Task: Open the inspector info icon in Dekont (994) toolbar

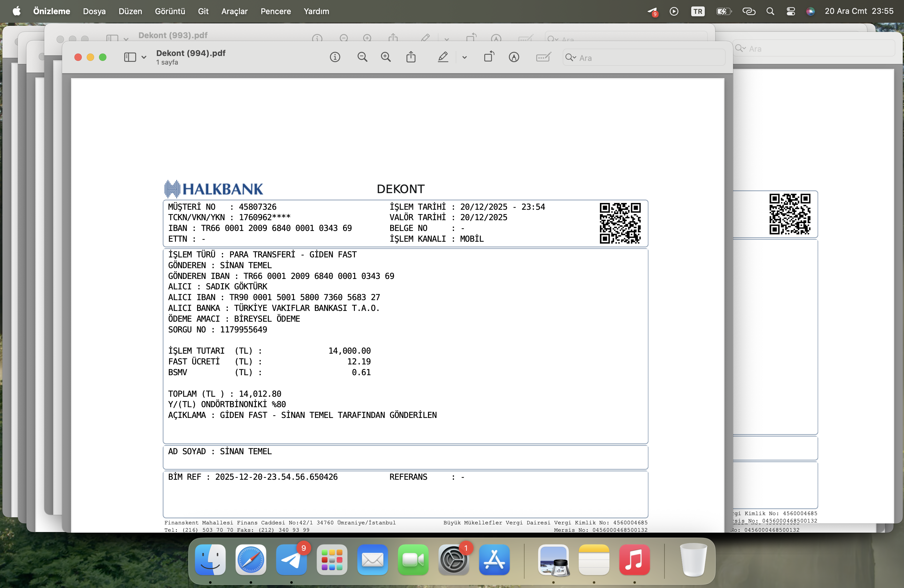Action: [x=335, y=58]
